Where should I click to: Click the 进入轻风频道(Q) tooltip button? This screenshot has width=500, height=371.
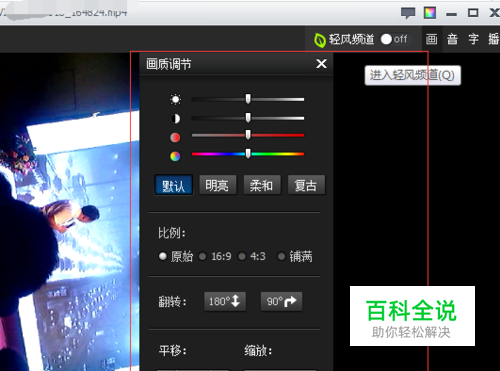(x=413, y=75)
